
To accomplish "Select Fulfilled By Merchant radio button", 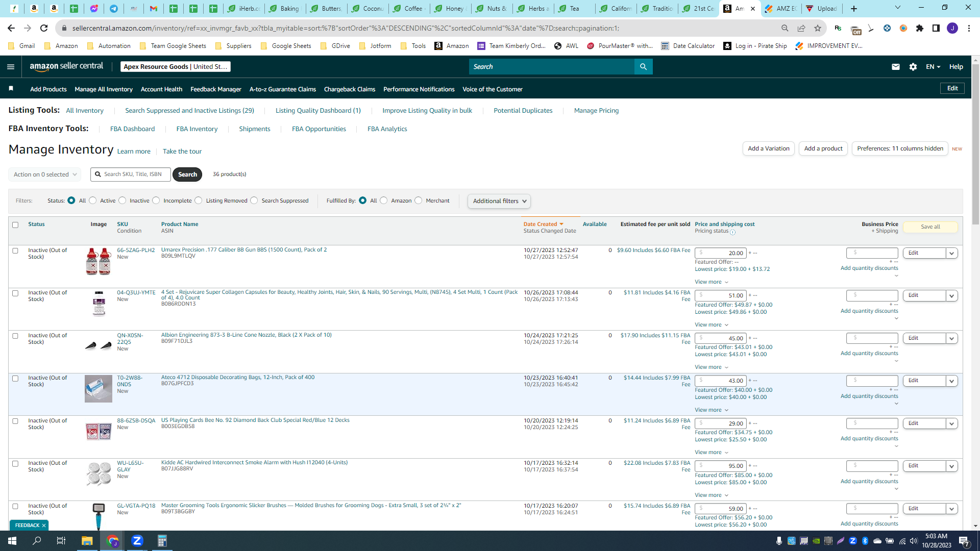I will pos(419,201).
